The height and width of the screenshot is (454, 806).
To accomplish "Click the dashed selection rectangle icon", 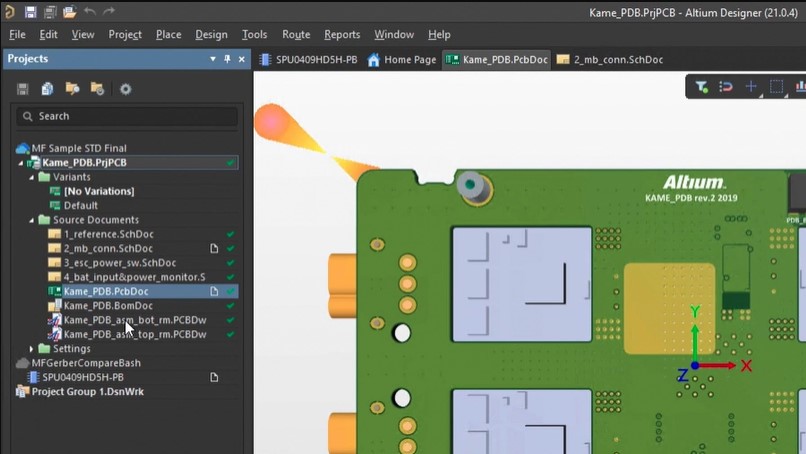I will tap(777, 87).
